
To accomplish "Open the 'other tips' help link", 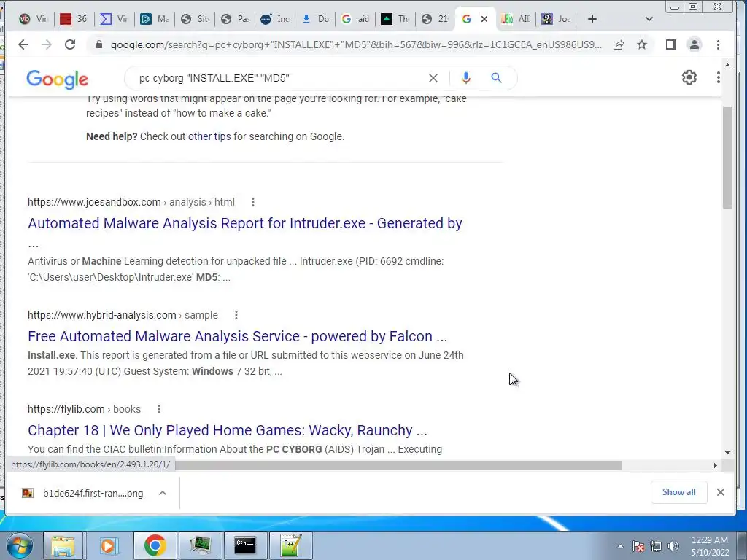I will [x=209, y=136].
